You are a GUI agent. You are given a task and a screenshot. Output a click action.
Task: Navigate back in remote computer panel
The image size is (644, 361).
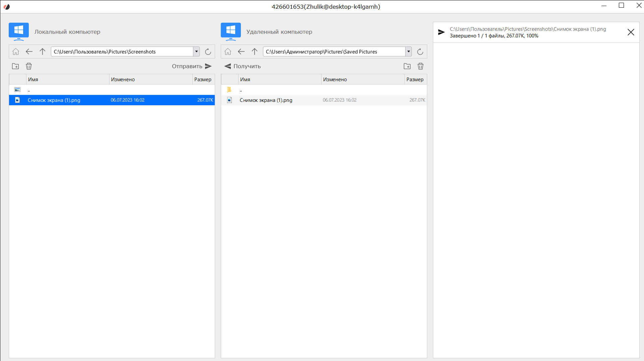point(241,52)
